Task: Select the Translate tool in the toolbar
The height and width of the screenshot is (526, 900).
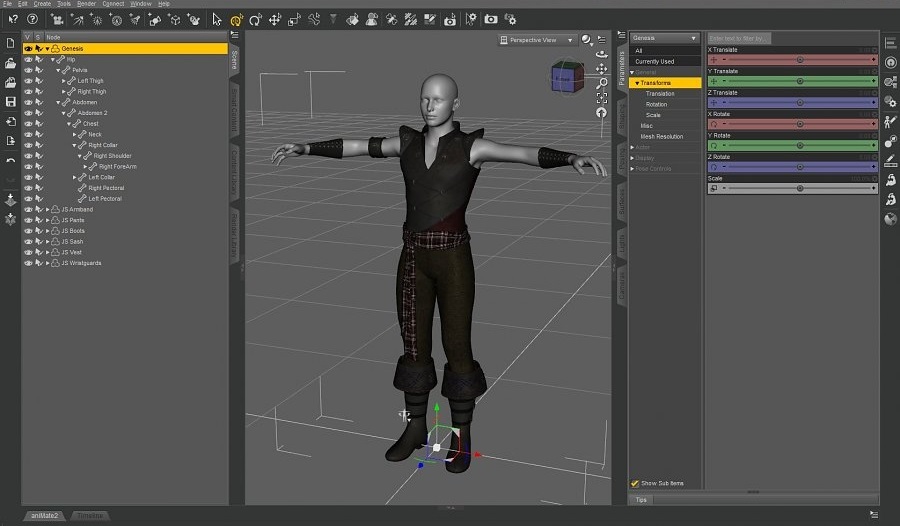Action: pyautogui.click(x=275, y=20)
